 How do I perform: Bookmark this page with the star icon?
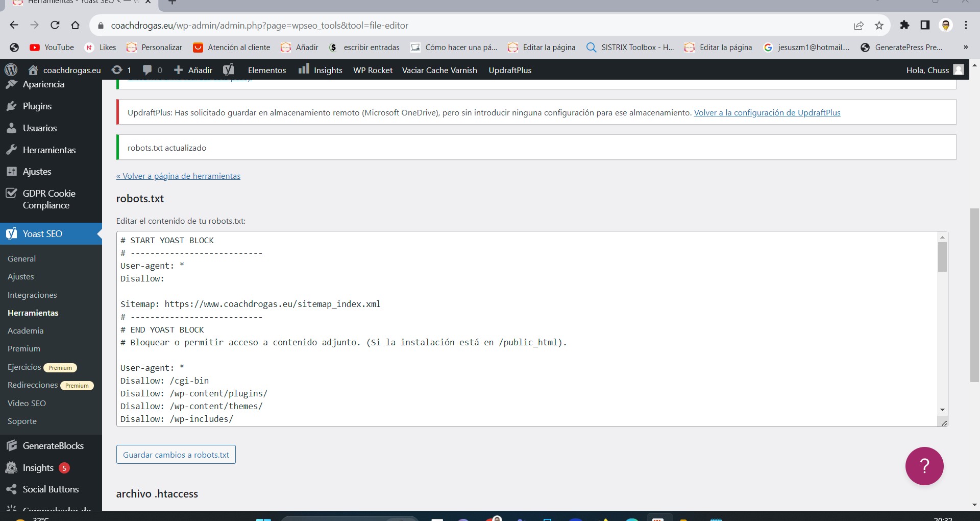pyautogui.click(x=879, y=26)
